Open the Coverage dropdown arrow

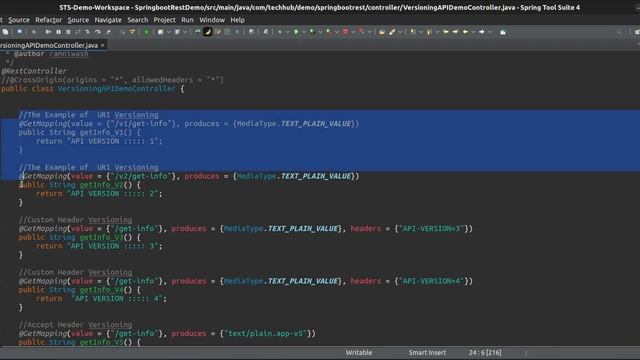[320, 32]
